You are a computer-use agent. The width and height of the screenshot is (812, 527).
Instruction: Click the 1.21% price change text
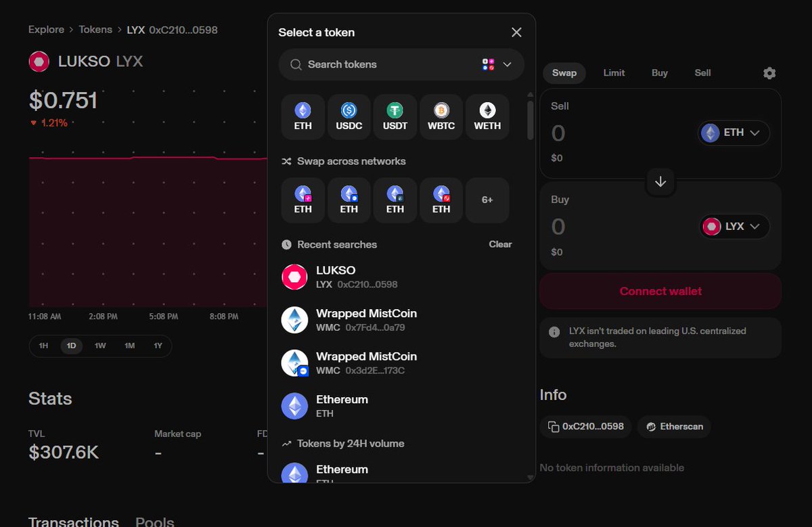pos(54,123)
